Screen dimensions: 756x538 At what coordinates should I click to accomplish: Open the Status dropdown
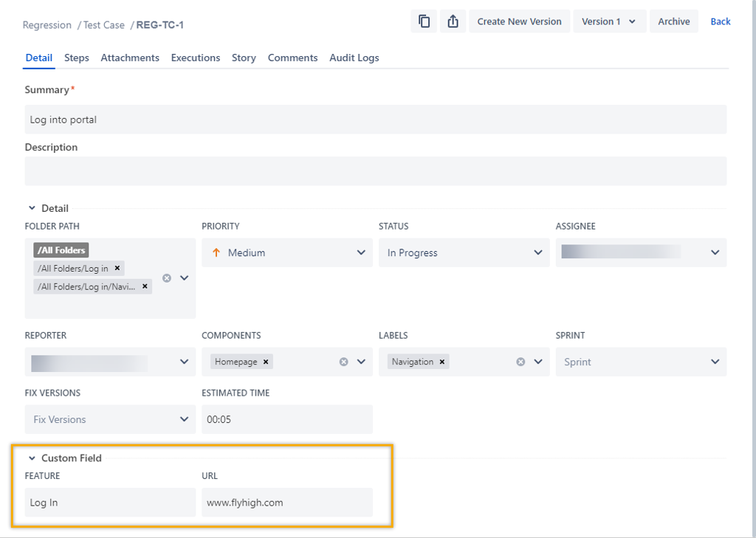tap(540, 252)
